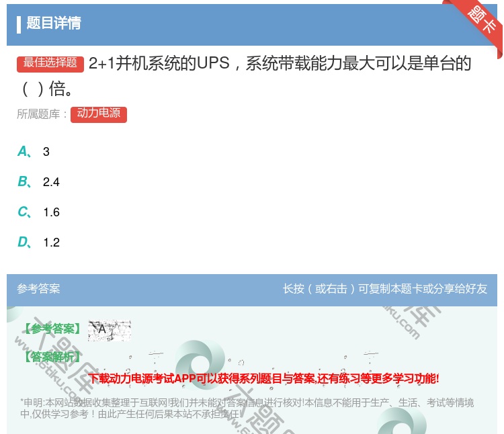This screenshot has height=434, width=504.
Task: Click the 题目详情 header title
Action: coord(53,23)
